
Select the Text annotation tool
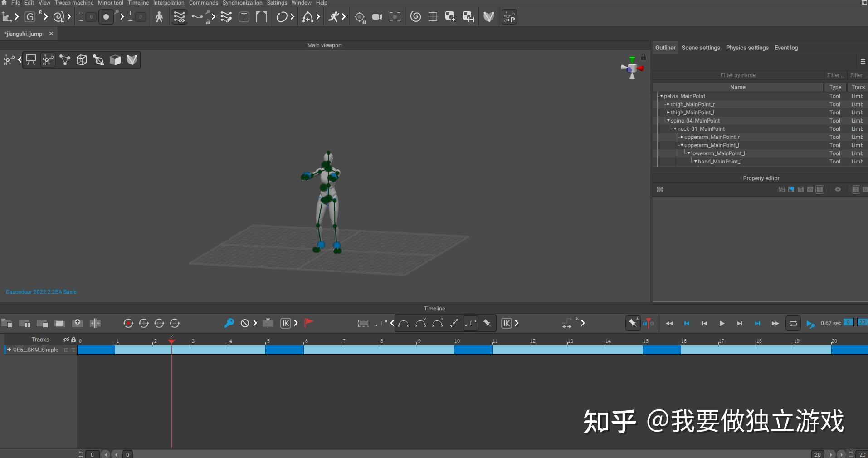[244, 17]
